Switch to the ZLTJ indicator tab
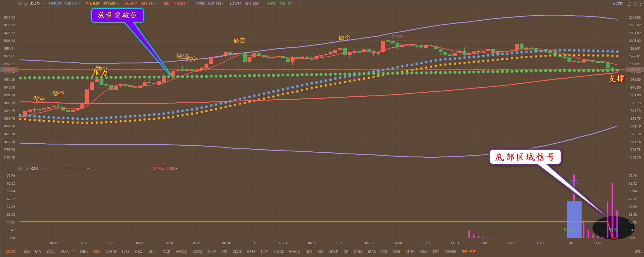The image size is (644, 257). 153,252
